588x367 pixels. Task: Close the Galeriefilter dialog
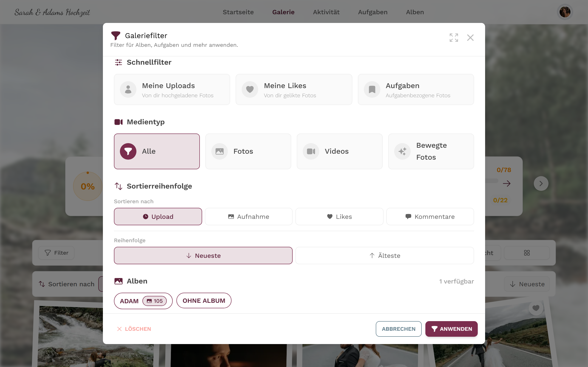click(x=470, y=38)
